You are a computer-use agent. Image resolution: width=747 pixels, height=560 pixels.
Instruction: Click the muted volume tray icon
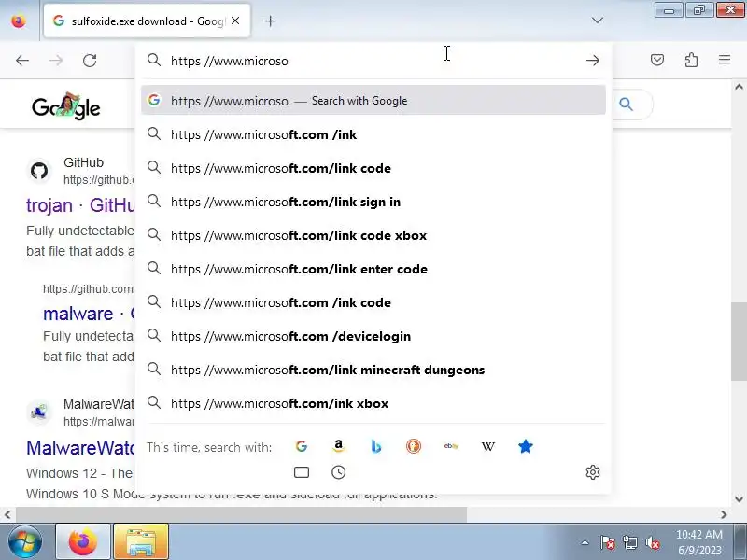pos(652,542)
